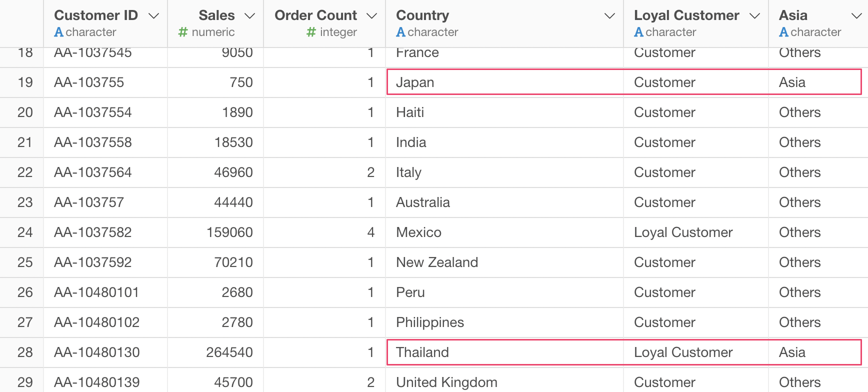This screenshot has height=392, width=868.
Task: Click the character type icon under Loyal Customer
Action: pyautogui.click(x=638, y=32)
